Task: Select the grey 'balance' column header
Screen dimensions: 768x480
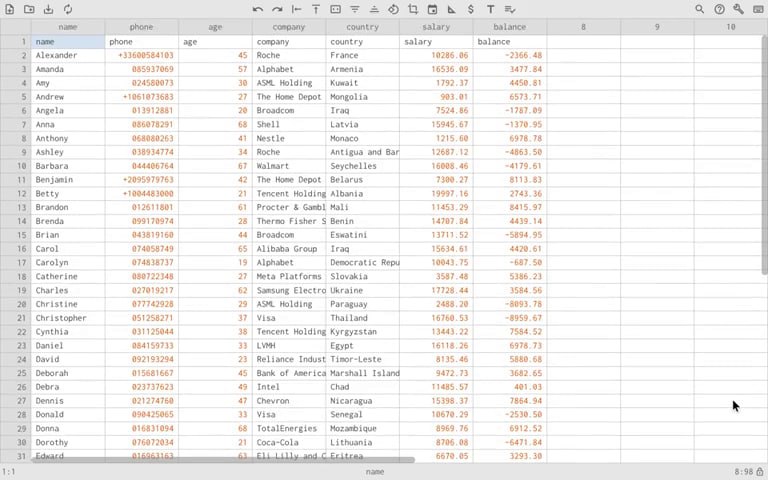Action: click(510, 27)
